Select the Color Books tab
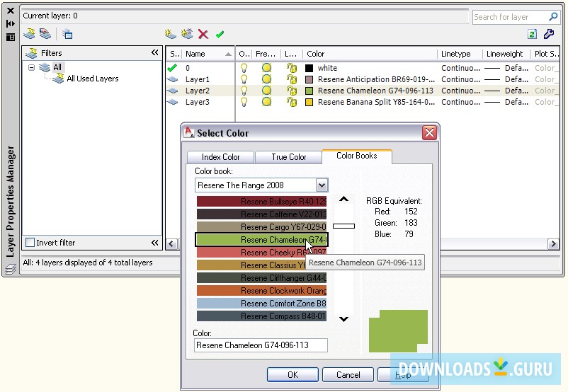Image resolution: width=568 pixels, height=392 pixels. 357,156
